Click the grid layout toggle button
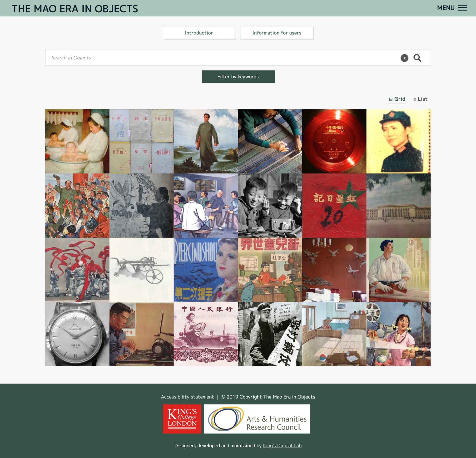The image size is (476, 458). point(397,99)
